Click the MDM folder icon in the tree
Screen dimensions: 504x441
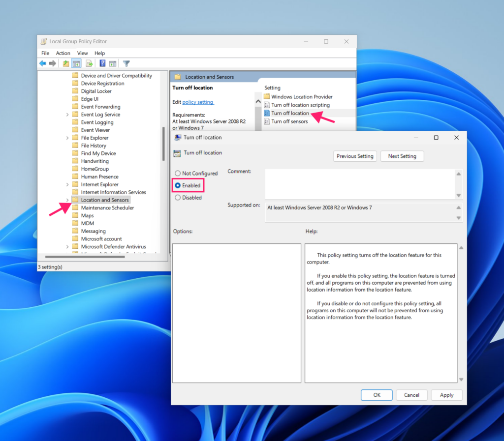click(75, 223)
